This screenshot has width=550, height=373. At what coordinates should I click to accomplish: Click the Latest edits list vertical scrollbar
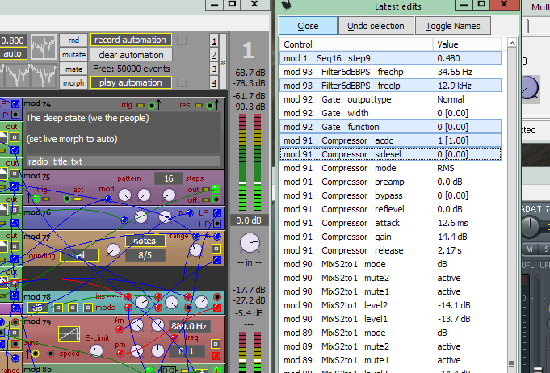tap(512, 205)
